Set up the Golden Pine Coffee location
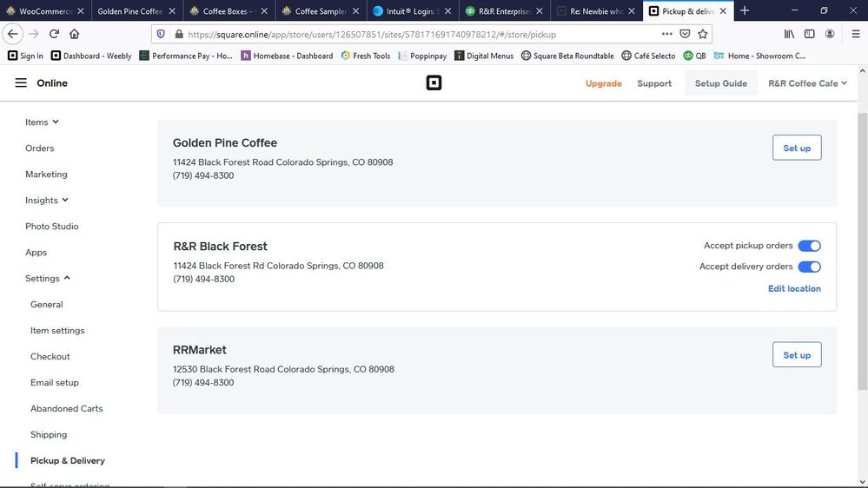 coord(796,148)
